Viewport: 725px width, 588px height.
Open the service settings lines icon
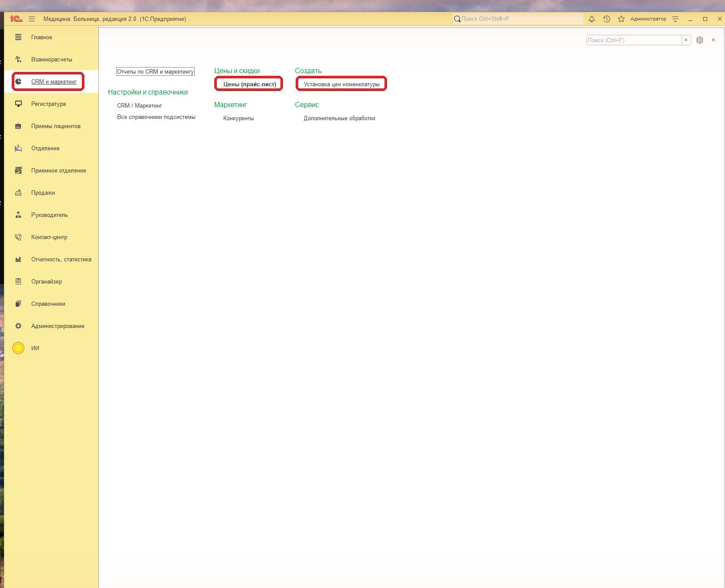pos(675,19)
